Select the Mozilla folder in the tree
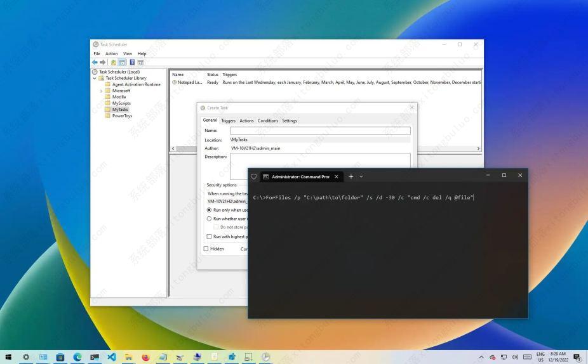The width and height of the screenshot is (588, 364). pyautogui.click(x=119, y=96)
